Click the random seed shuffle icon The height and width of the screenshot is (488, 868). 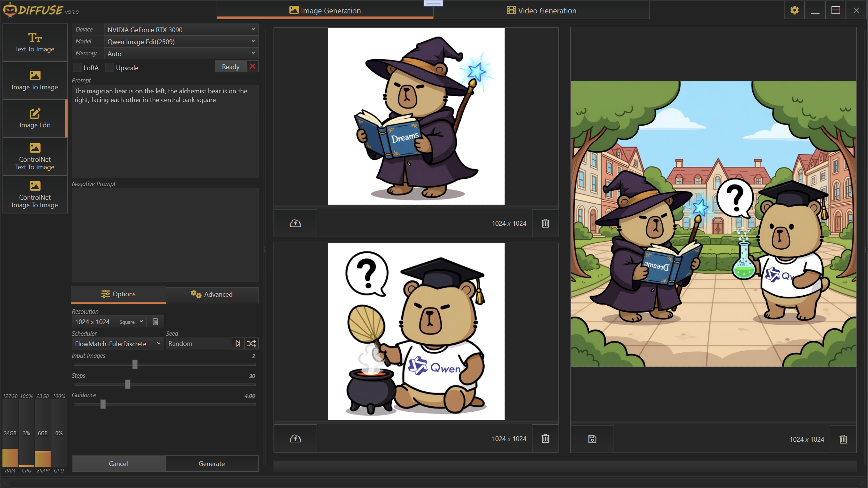coord(251,343)
